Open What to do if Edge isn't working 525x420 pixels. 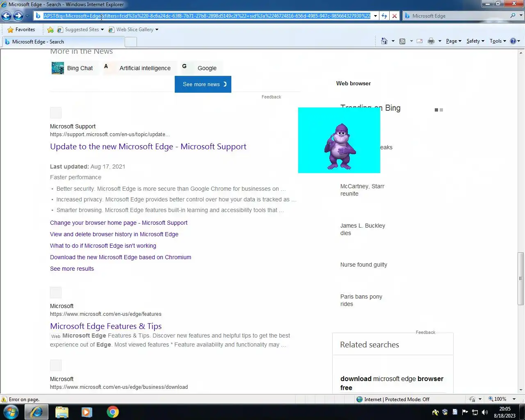point(103,246)
